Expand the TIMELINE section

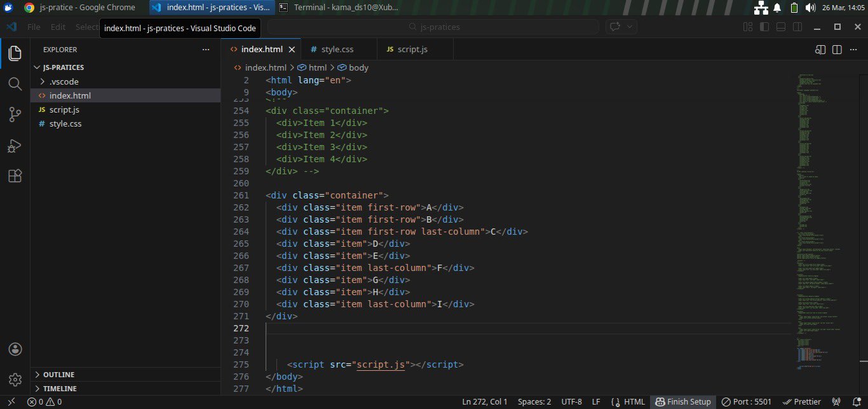tap(60, 389)
